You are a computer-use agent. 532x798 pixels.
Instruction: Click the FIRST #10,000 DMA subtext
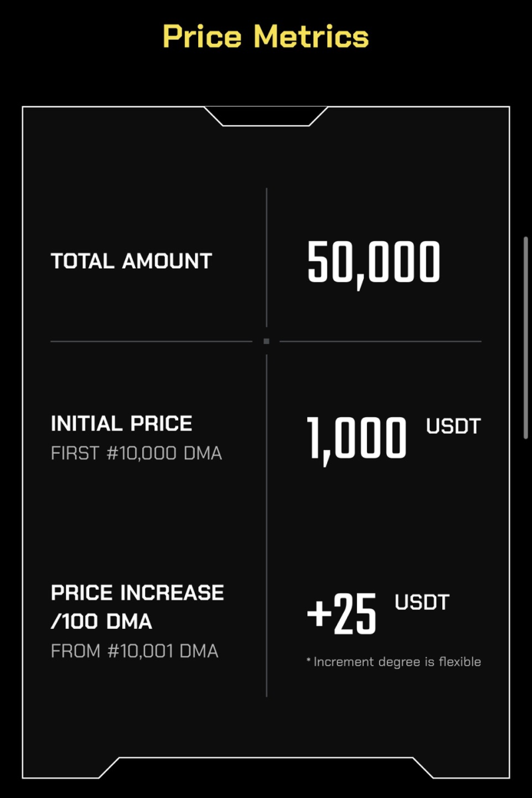coord(136,453)
